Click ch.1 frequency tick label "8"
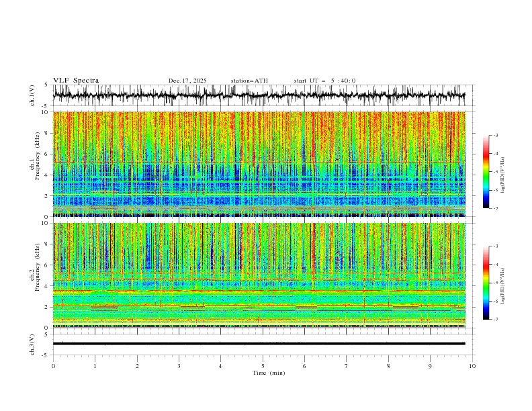The width and height of the screenshot is (532, 411). click(x=47, y=133)
